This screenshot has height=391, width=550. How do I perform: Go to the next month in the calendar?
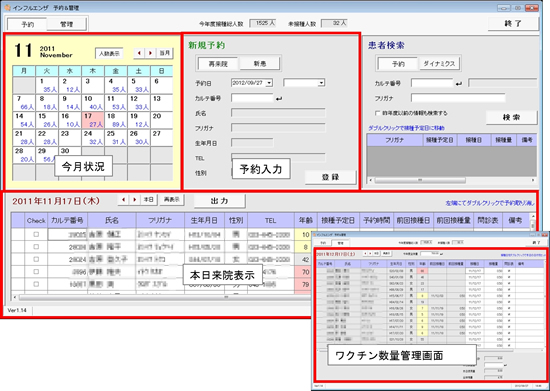pyautogui.click(x=150, y=53)
